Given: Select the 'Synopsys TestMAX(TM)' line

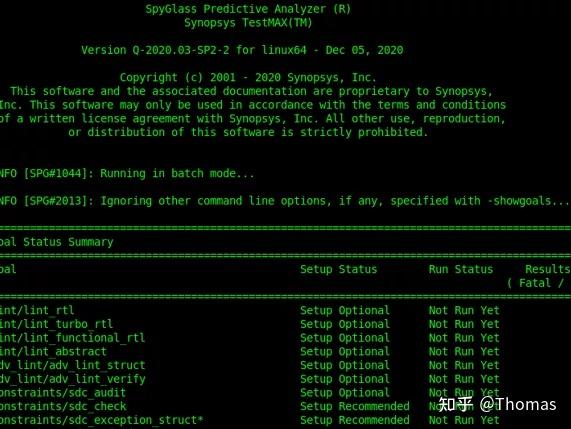Looking at the screenshot, I should 248,23.
